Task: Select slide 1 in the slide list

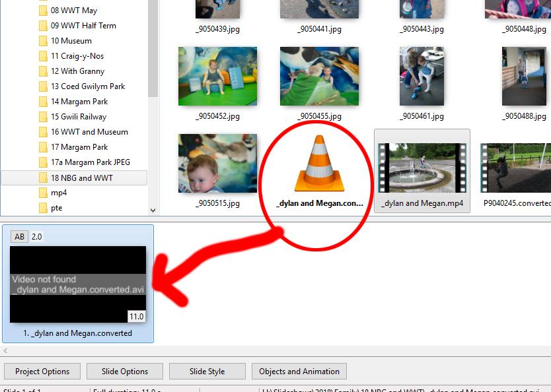Action: tap(78, 284)
